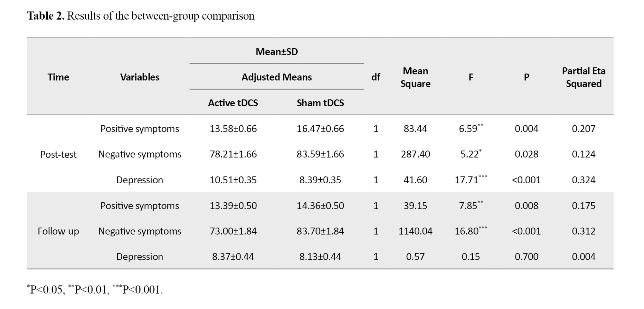Click the Post-test row label
The height and width of the screenshot is (309, 644).
coord(58,154)
